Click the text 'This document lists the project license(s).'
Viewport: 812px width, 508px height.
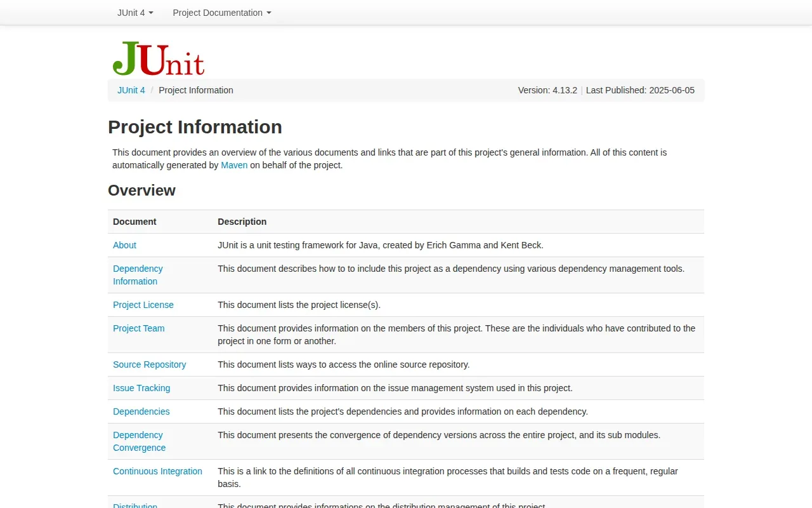(299, 305)
